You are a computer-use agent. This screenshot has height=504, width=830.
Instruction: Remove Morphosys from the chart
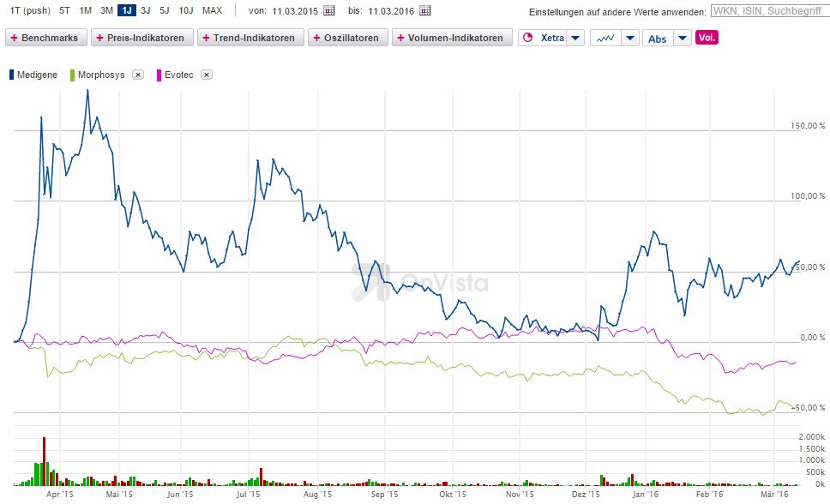[138, 75]
